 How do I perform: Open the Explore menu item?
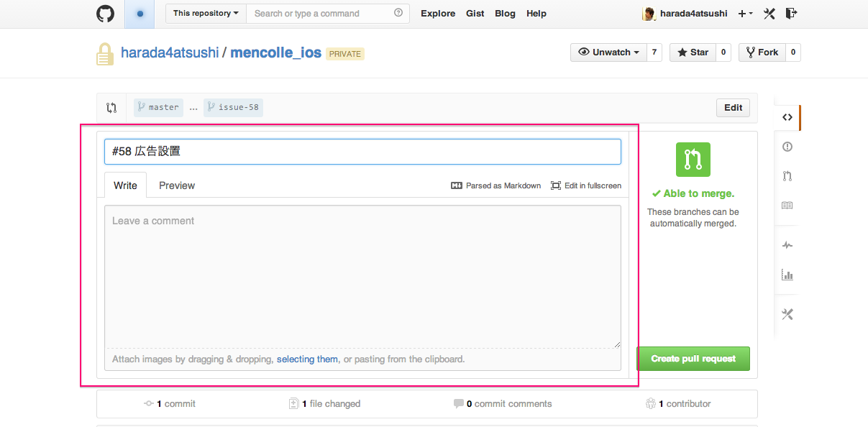(x=438, y=13)
